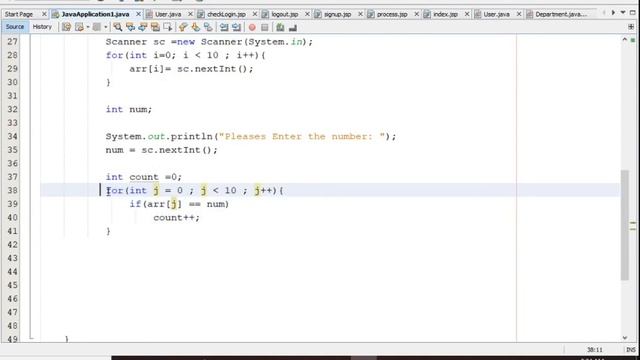Click line number 34 in the gutter

point(13,136)
